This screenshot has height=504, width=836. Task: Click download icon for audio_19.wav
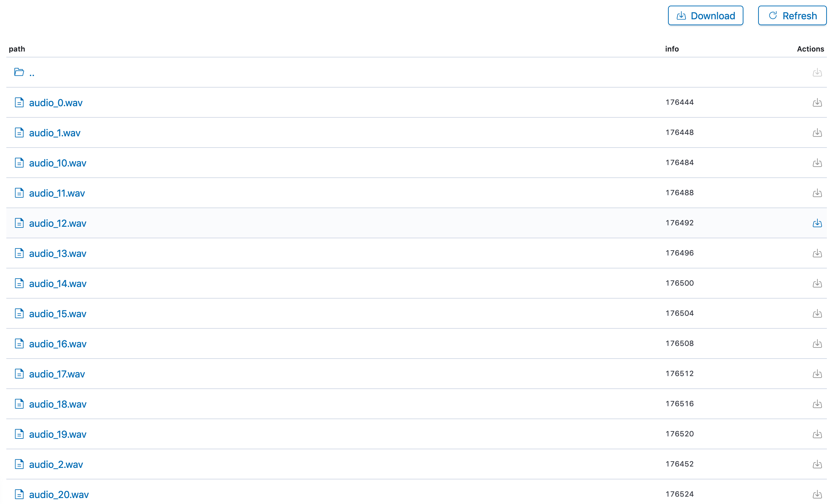pyautogui.click(x=817, y=434)
